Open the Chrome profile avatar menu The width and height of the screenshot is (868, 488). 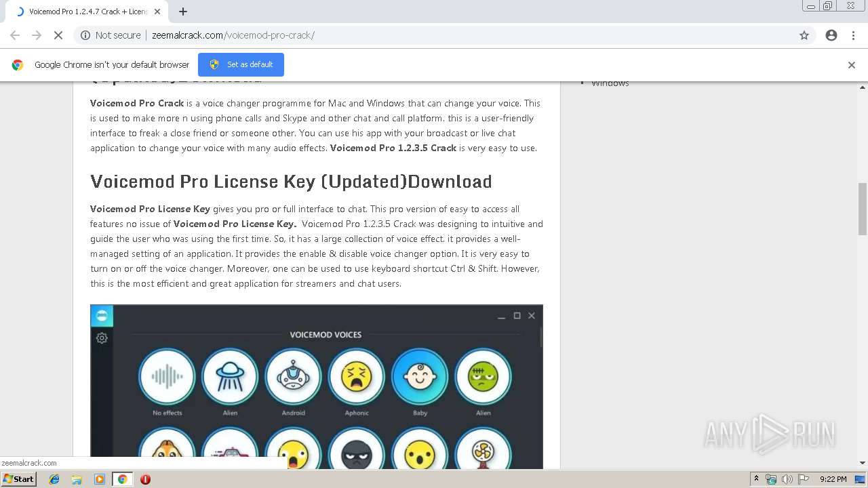tap(831, 35)
